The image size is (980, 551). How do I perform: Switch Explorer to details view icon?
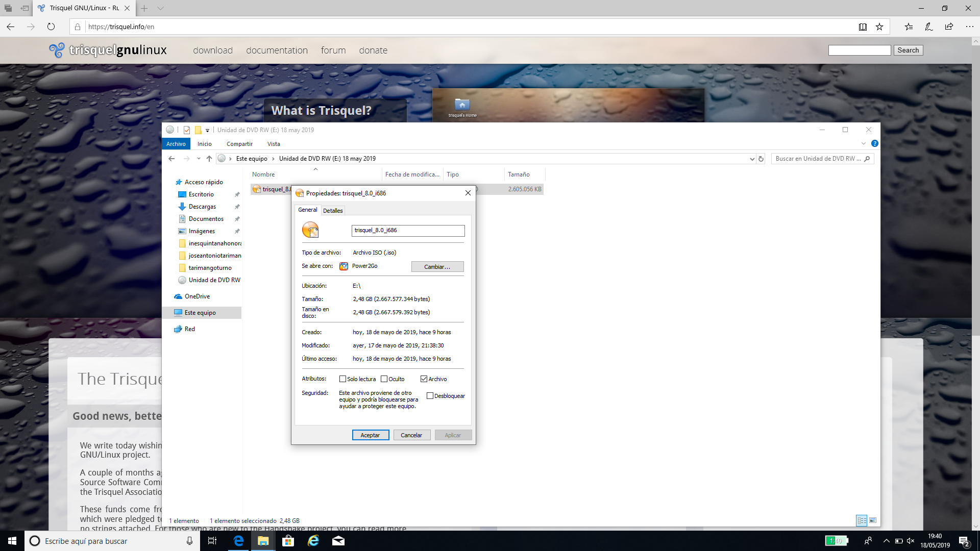click(862, 520)
